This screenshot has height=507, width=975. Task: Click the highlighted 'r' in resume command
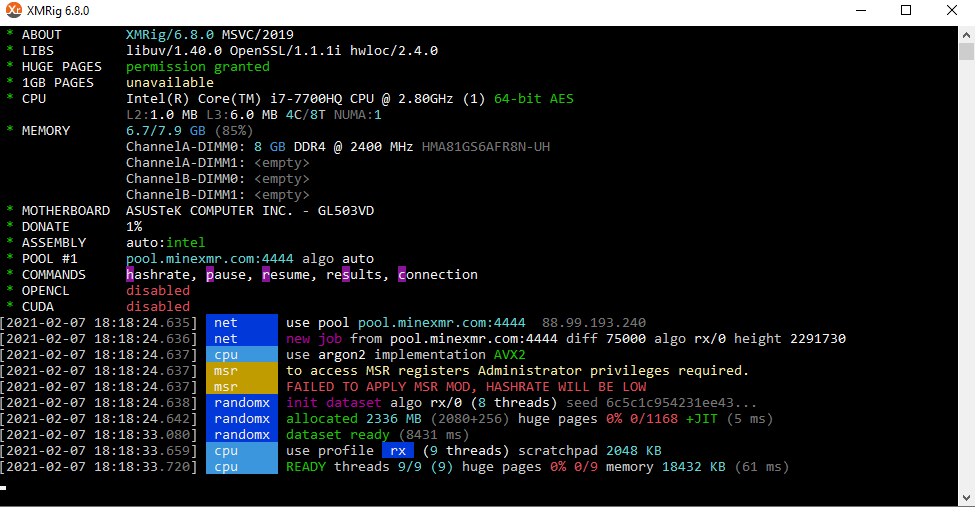click(x=266, y=274)
